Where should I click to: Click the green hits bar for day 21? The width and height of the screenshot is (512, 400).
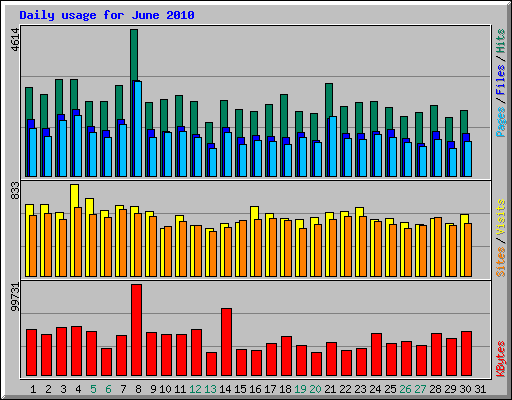[x=329, y=100]
